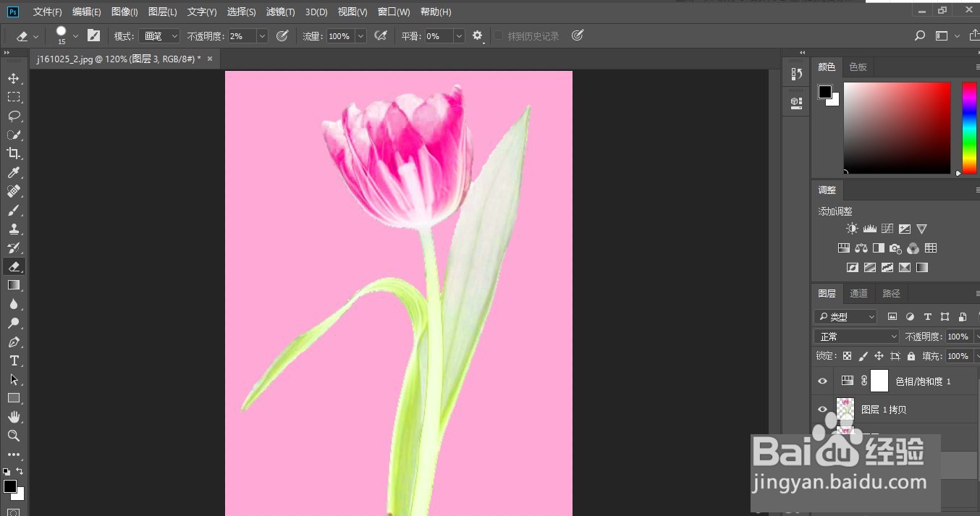Select the Rectangular Marquee tool

[14, 97]
